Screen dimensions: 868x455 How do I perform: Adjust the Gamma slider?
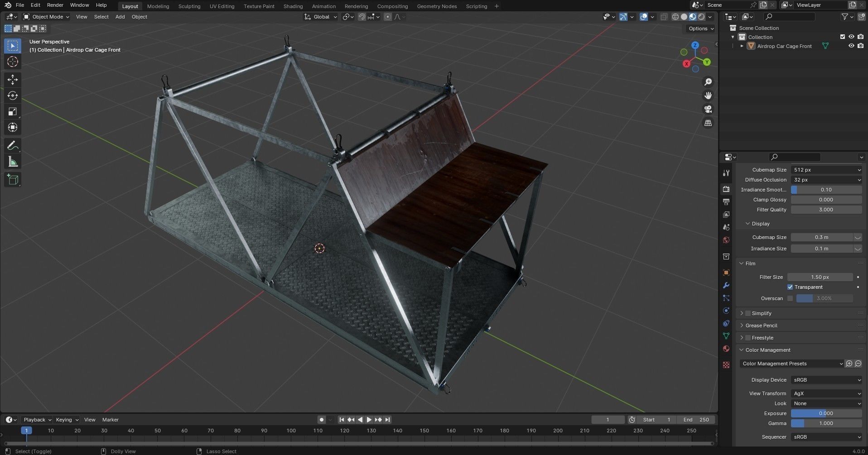click(x=826, y=423)
